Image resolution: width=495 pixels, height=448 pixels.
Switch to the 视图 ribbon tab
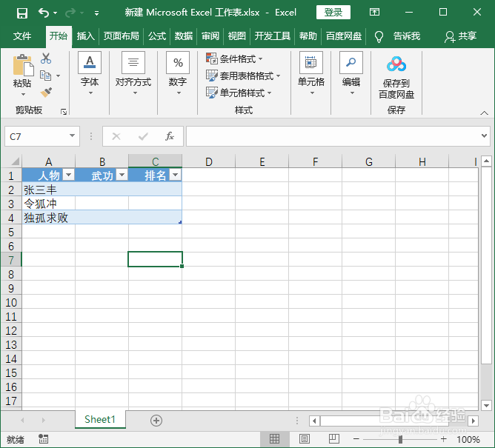coord(237,36)
